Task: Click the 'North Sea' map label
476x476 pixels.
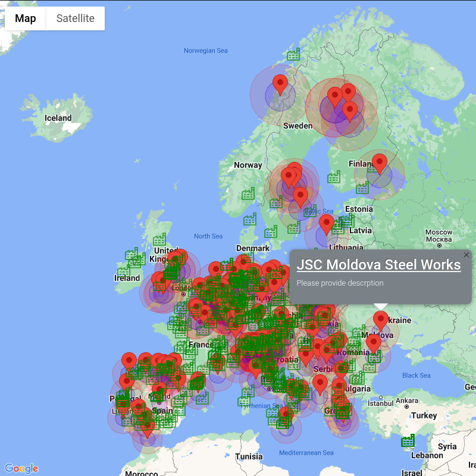Action: [208, 236]
